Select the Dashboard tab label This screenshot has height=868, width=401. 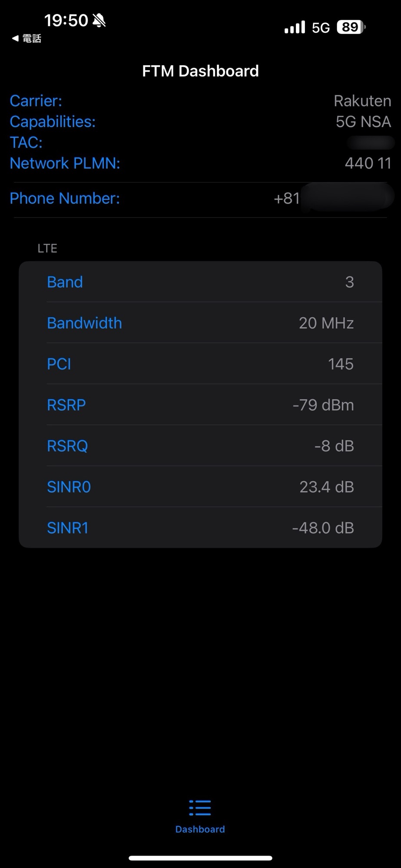pos(200,829)
